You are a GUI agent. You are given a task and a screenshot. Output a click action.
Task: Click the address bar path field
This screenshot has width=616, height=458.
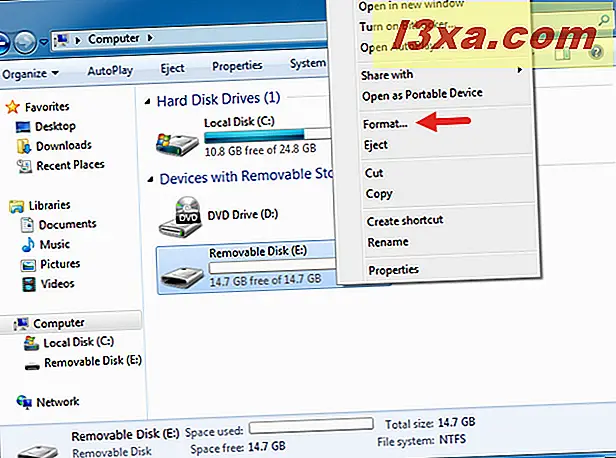(189, 38)
